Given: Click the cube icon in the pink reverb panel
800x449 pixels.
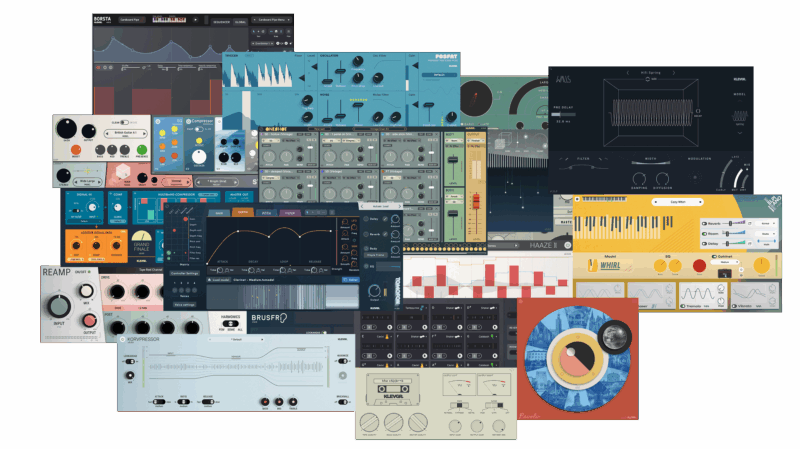Looking at the screenshot, I should (x=121, y=172).
